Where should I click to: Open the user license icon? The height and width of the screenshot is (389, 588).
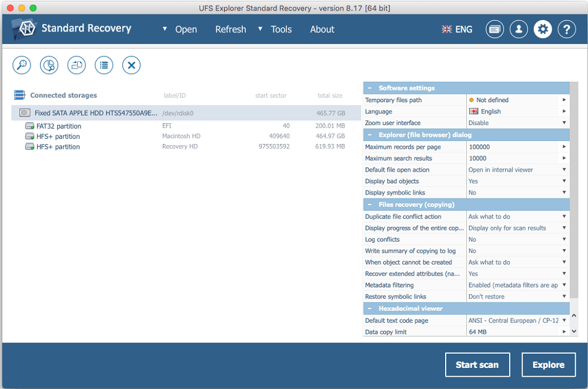point(519,29)
